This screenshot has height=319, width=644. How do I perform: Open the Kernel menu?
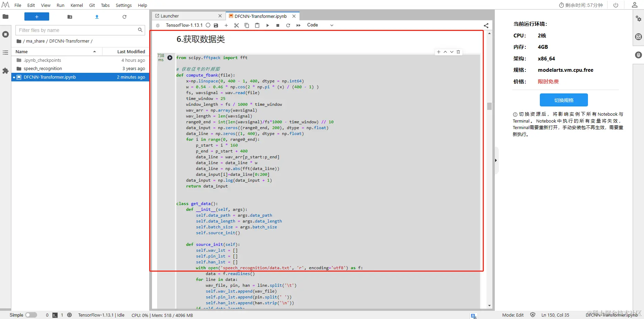77,5
